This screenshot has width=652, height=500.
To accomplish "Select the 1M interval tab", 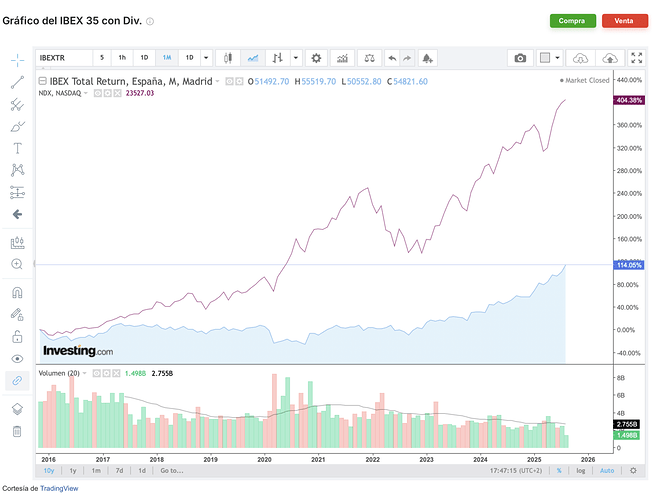I will point(167,58).
